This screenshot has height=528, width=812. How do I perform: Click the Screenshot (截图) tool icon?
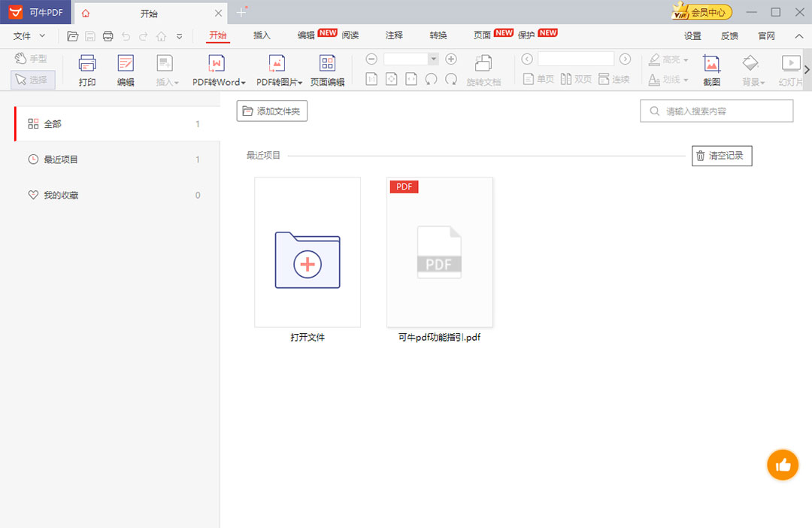(711, 71)
